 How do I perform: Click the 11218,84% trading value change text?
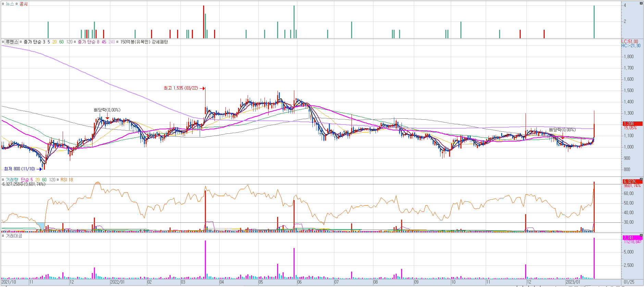(632, 242)
